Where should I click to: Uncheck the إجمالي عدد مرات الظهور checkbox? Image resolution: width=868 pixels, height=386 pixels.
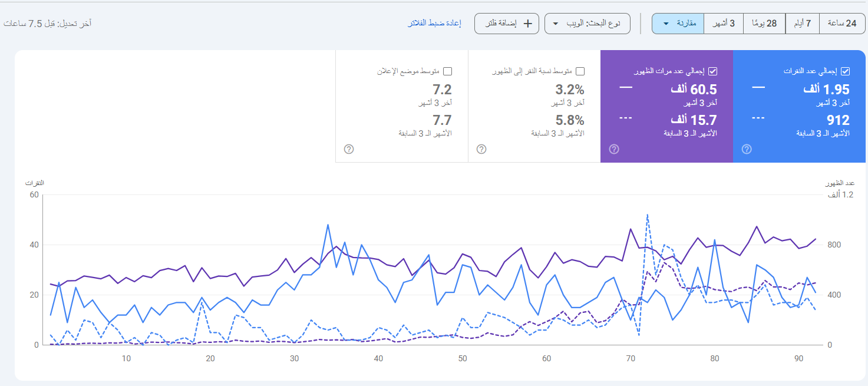click(x=714, y=71)
